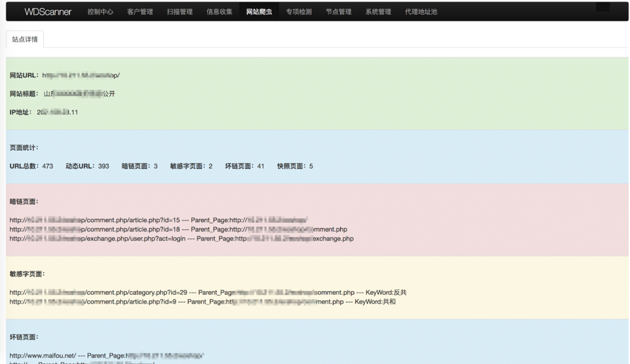
Task: Open the 专项检测 menu
Action: click(x=299, y=12)
